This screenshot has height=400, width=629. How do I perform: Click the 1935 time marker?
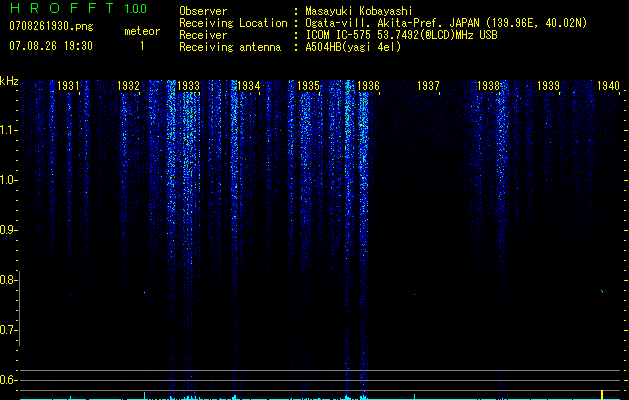pyautogui.click(x=308, y=85)
